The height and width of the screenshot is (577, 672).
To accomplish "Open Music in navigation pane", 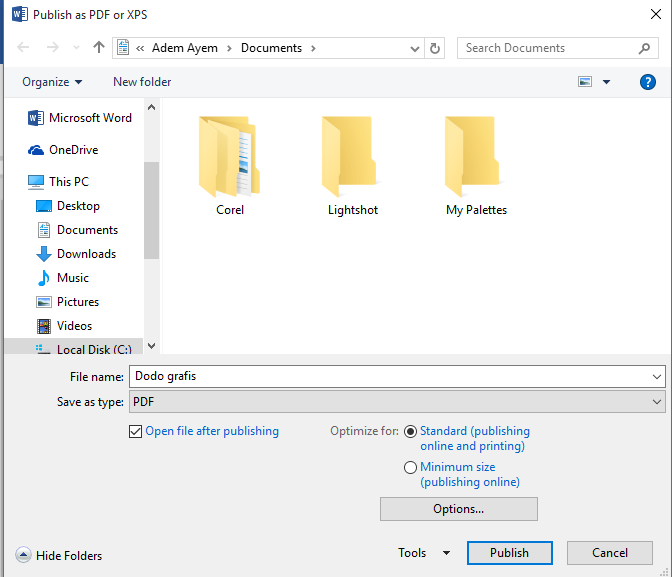I will [x=63, y=278].
